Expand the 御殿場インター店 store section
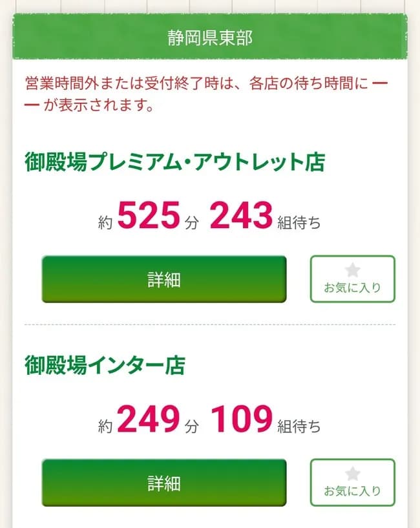420x528 pixels. pos(163,482)
